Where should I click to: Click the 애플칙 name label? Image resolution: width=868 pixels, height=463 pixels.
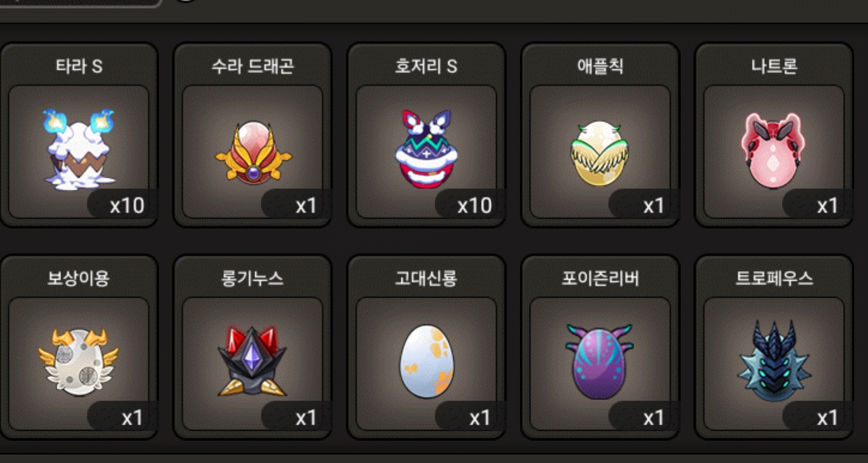click(600, 66)
